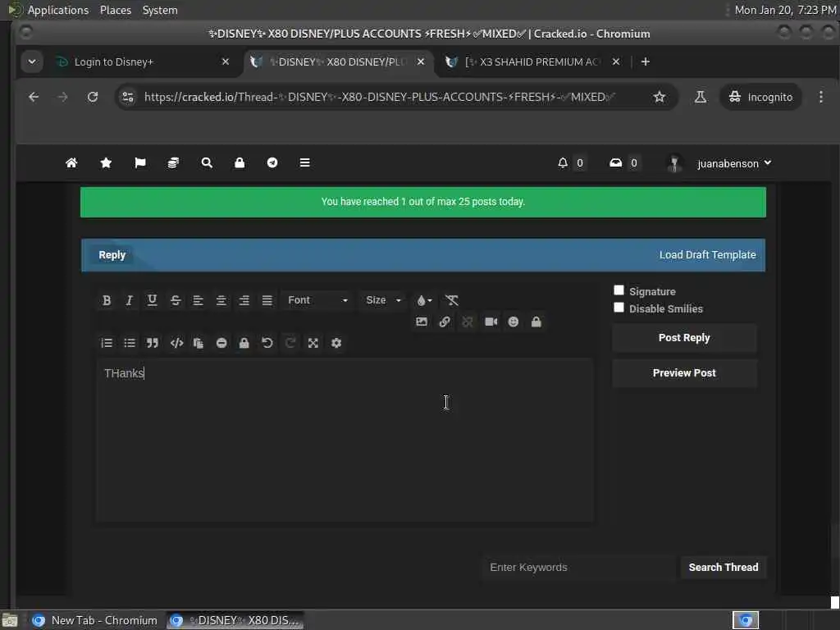Justify text in editor

pos(267,300)
